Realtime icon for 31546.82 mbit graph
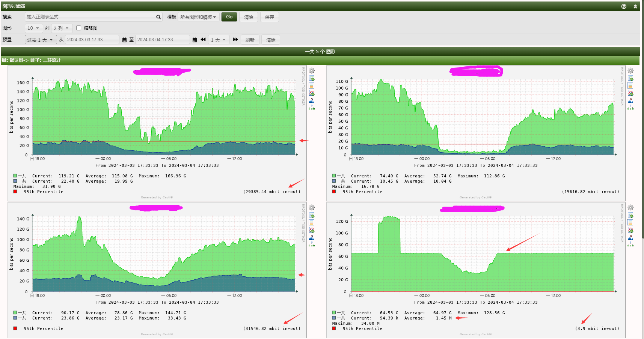Screen dimensions: 644x339 click(312, 230)
